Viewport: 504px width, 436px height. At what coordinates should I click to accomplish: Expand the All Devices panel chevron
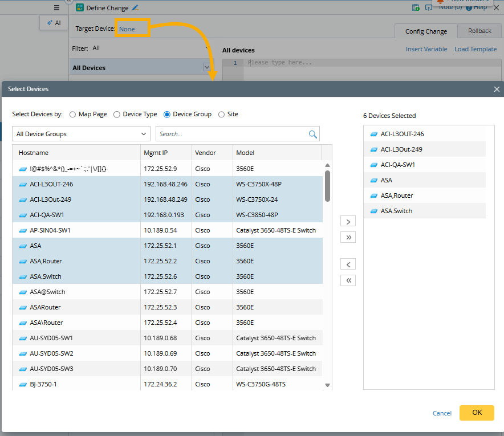206,67
